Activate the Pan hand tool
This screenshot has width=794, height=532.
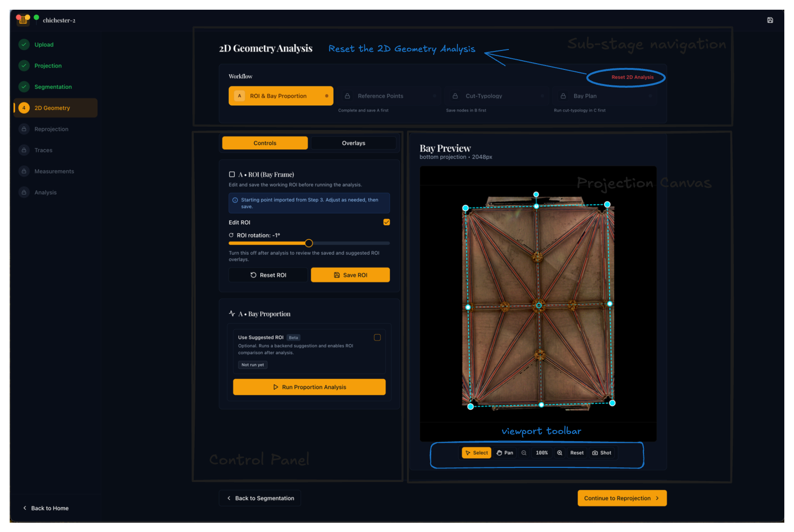pos(505,453)
